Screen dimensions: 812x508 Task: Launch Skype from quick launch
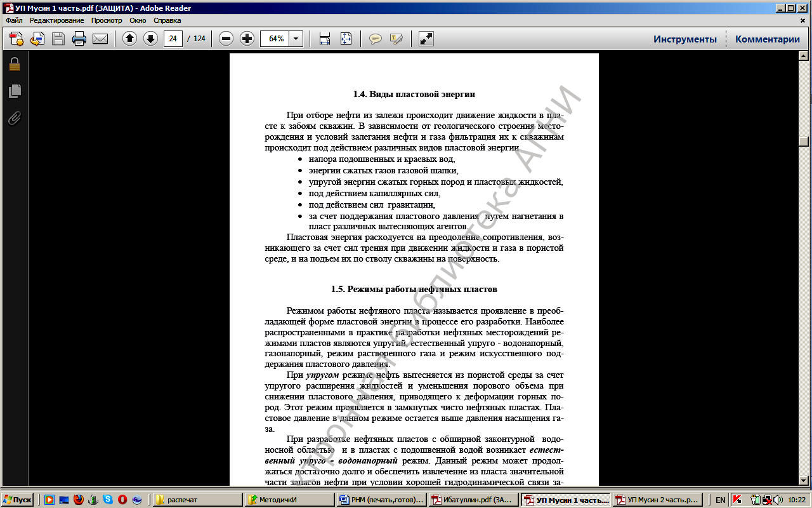[108, 500]
